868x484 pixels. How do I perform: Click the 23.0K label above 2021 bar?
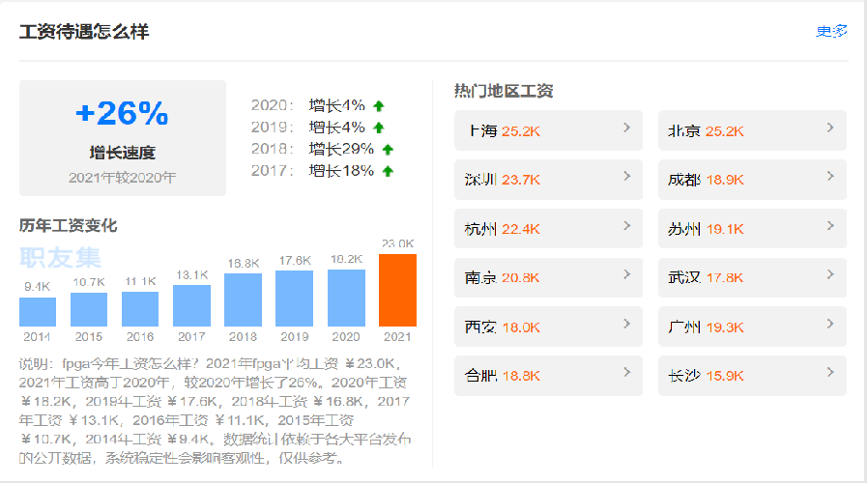(397, 243)
